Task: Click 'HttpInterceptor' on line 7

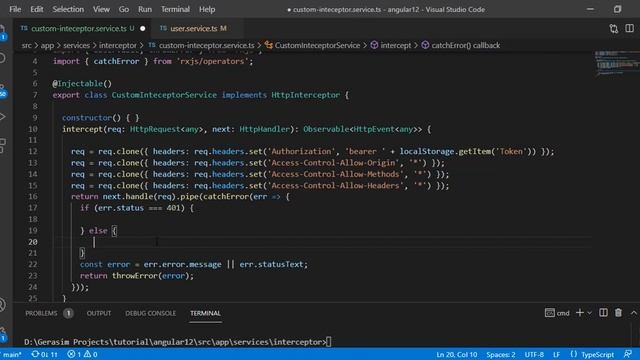Action: click(305, 95)
